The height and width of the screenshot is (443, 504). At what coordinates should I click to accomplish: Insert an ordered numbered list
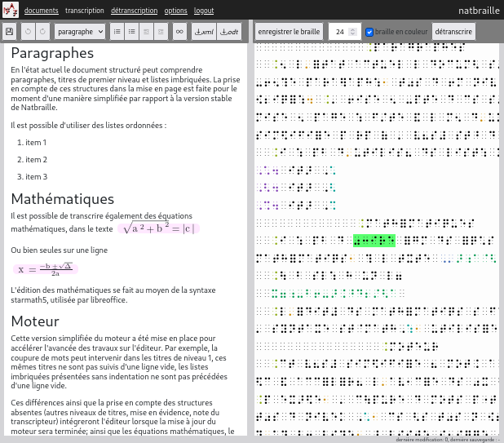pyautogui.click(x=117, y=32)
